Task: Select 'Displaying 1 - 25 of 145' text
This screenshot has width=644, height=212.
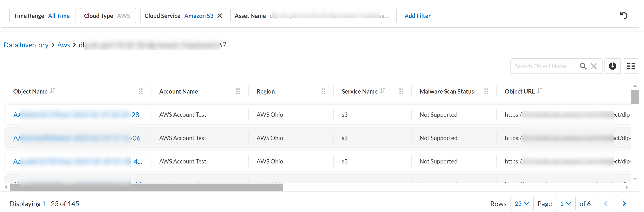Action: 44,203
